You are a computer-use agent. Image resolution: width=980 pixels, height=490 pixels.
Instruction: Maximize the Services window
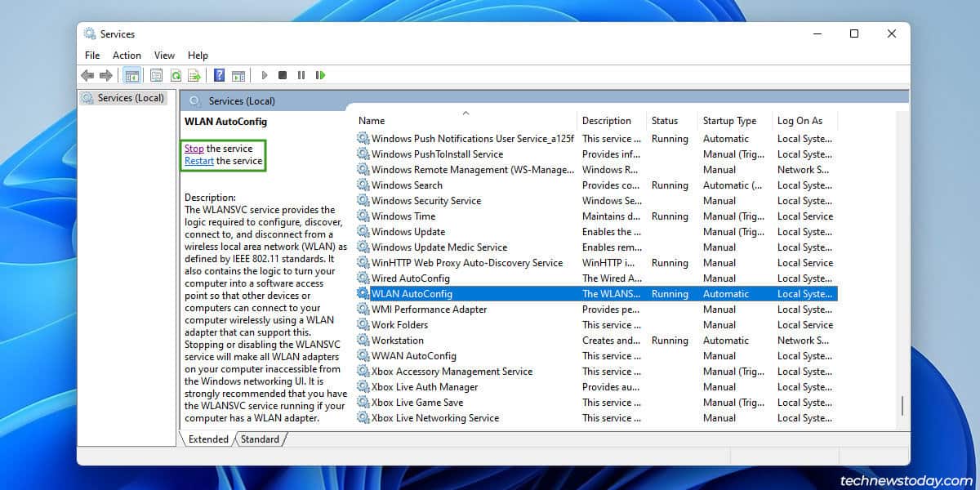coord(854,33)
